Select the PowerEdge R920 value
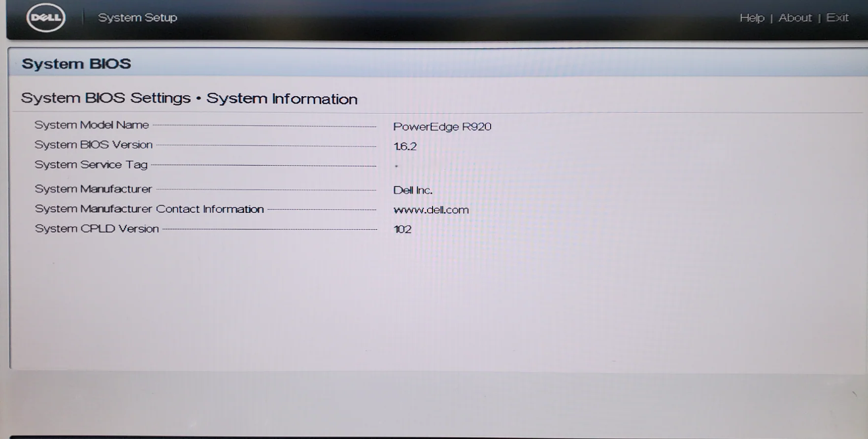 pos(442,127)
